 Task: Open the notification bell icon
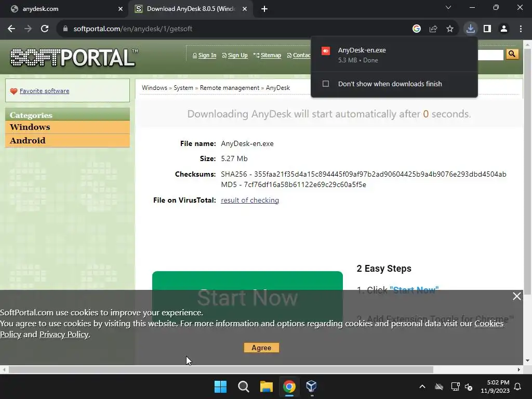click(x=518, y=387)
